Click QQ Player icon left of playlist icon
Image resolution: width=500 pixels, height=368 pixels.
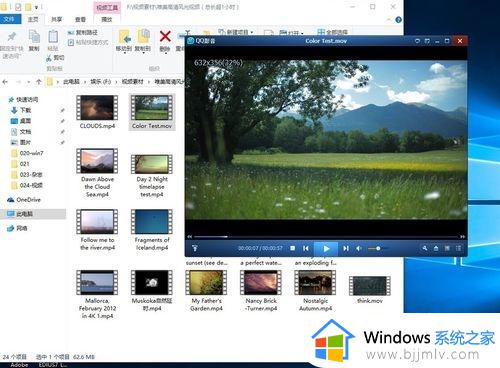pyautogui.click(x=447, y=248)
